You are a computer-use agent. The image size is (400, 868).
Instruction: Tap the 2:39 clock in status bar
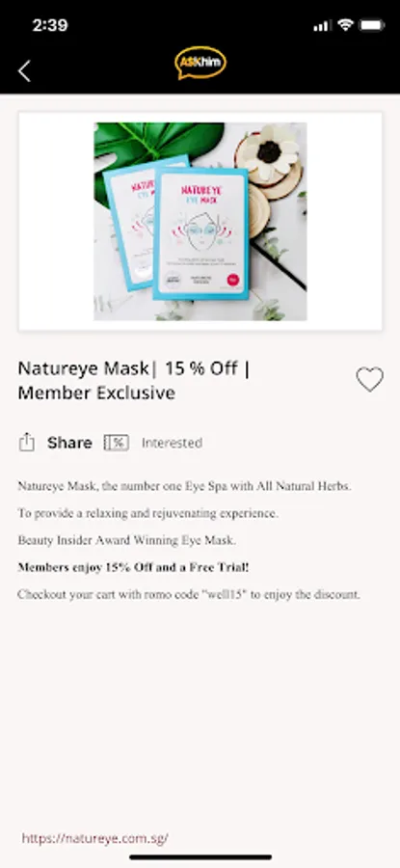tap(50, 25)
